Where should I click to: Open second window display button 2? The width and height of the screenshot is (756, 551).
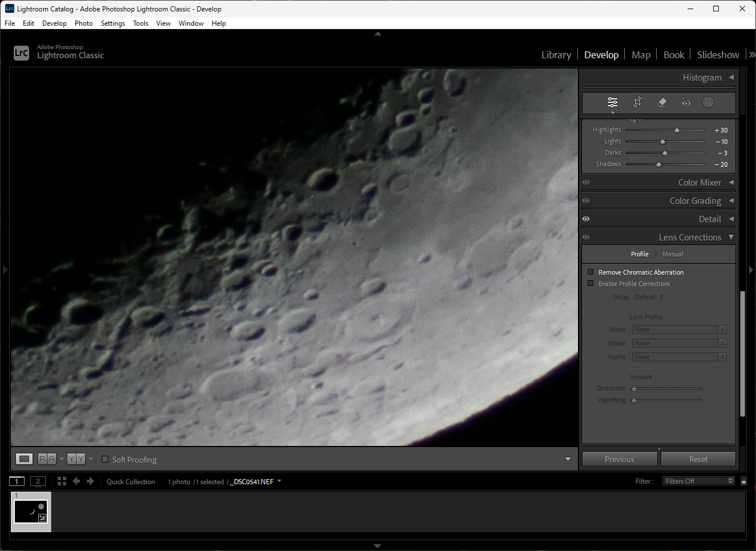(x=38, y=481)
